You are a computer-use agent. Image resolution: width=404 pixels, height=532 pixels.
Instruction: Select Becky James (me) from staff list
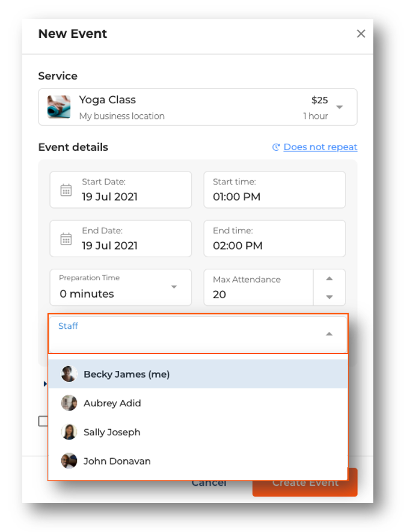[x=127, y=374]
